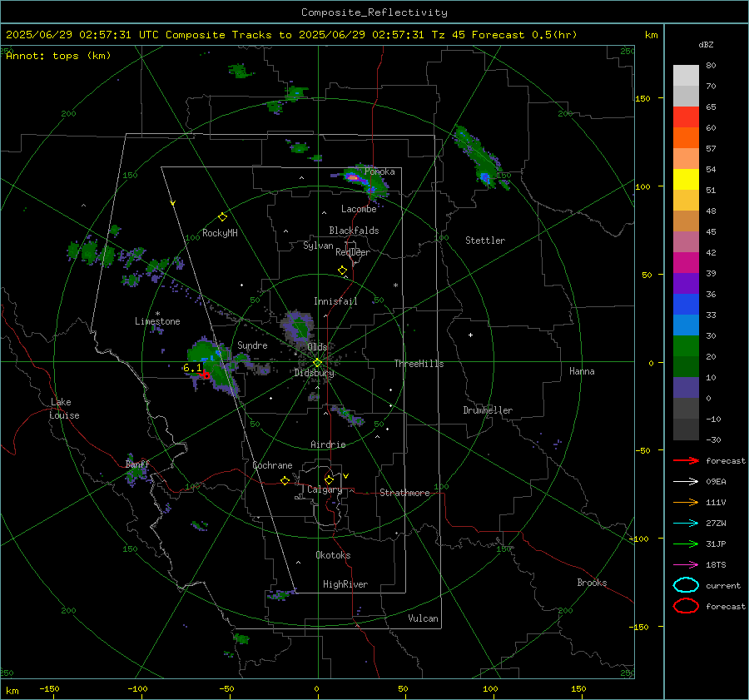Select the yellow diamond marker below Cochrane
Viewport: 749px width, 700px height.
285,481
